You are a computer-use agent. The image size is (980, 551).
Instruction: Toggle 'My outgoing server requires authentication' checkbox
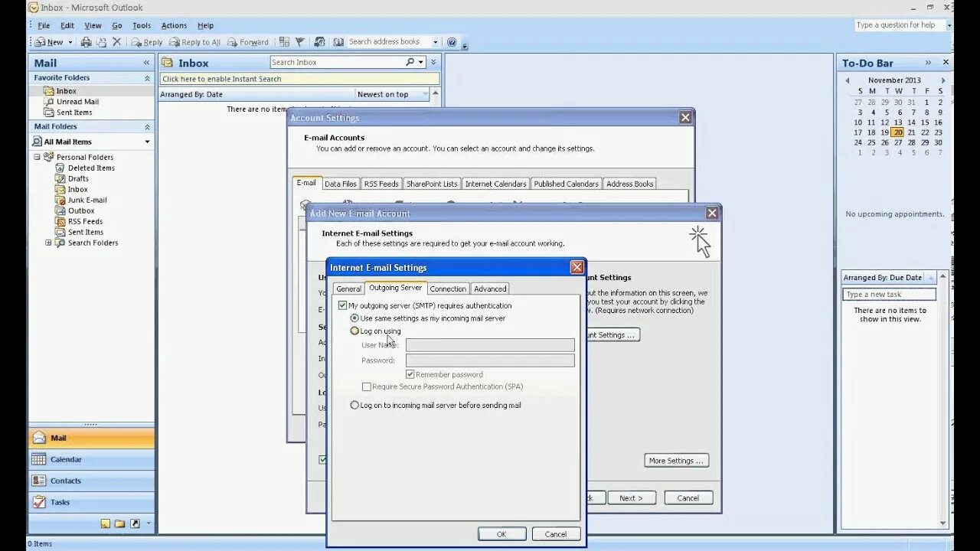pos(342,305)
